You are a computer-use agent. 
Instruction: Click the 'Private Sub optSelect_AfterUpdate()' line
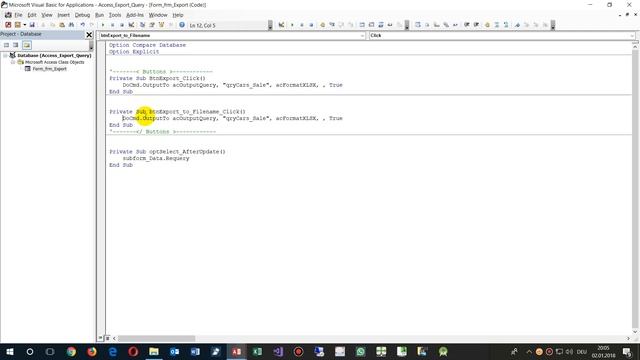click(x=167, y=151)
